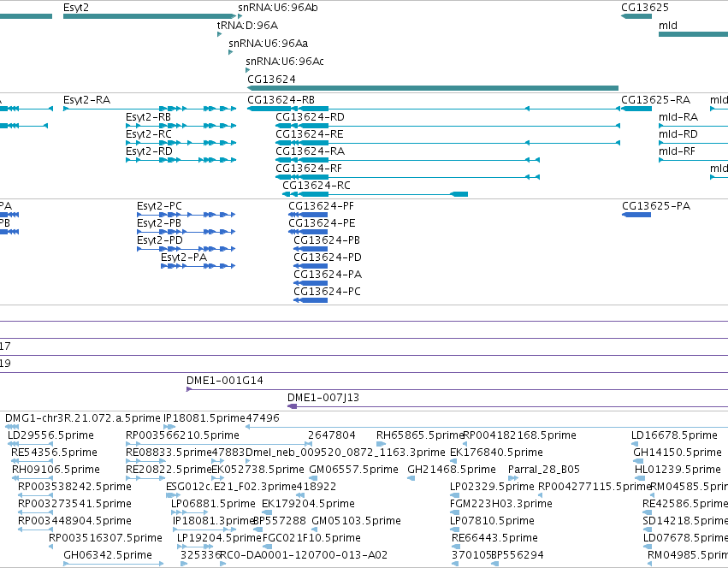728x568 pixels.
Task: Select EST EK176840.5prime
Action: tap(496, 453)
